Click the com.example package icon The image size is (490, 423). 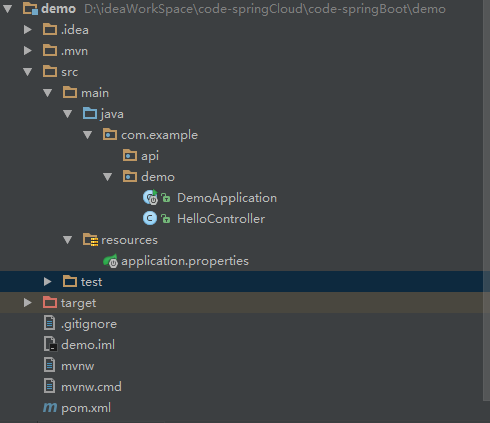(x=110, y=135)
